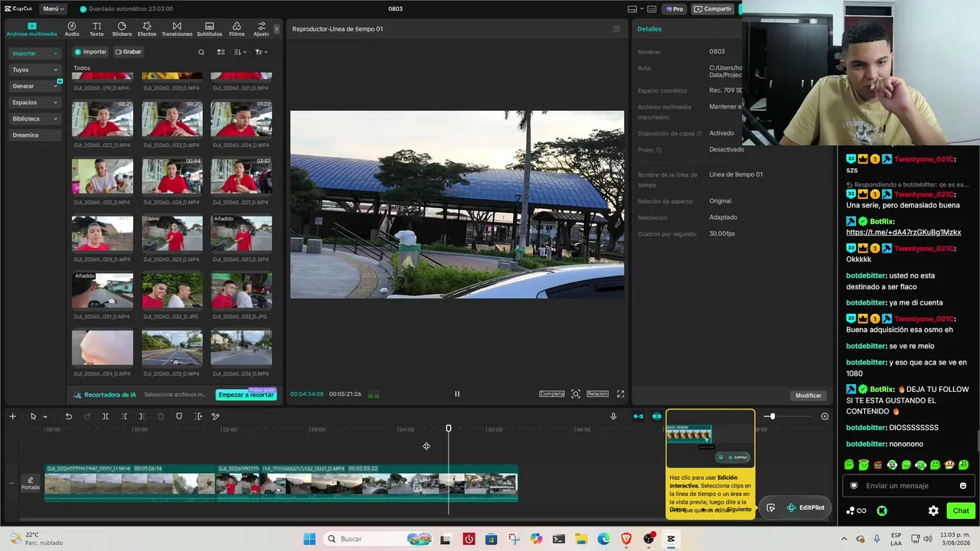The height and width of the screenshot is (551, 980).
Task: Switch to the Detalles panel tab
Action: (x=649, y=29)
